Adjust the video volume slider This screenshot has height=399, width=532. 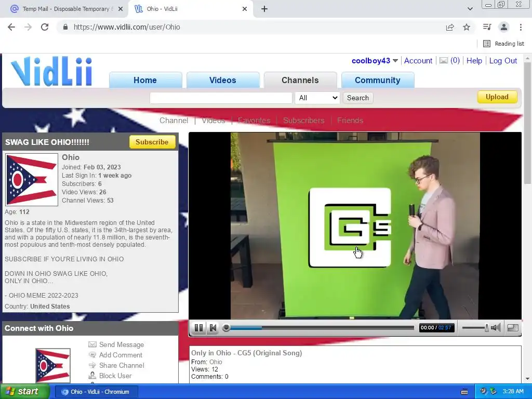(x=475, y=327)
